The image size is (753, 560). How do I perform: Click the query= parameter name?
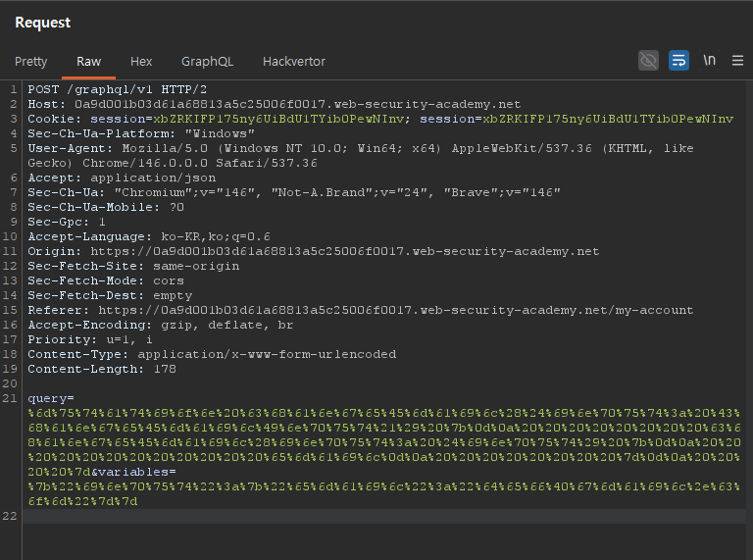tap(49, 398)
